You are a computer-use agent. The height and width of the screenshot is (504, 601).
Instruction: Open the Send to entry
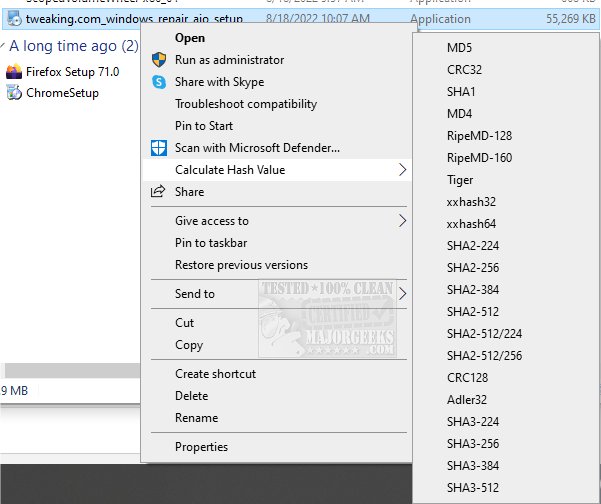point(276,294)
